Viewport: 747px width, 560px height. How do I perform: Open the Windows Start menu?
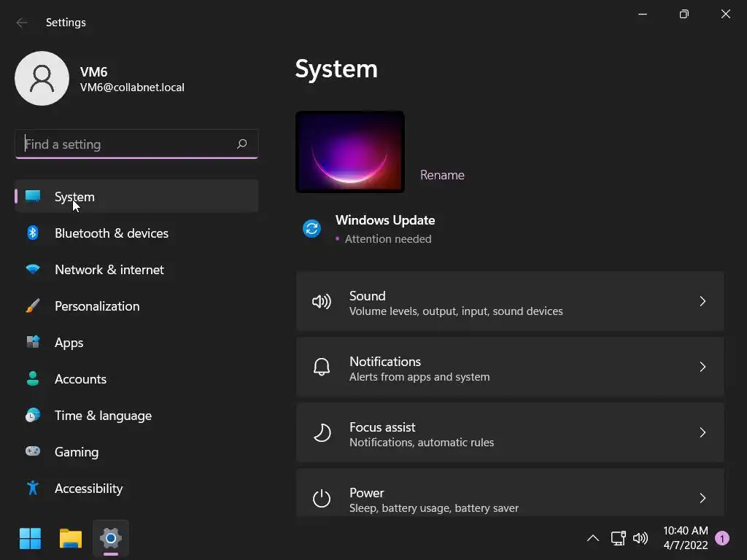click(x=30, y=539)
